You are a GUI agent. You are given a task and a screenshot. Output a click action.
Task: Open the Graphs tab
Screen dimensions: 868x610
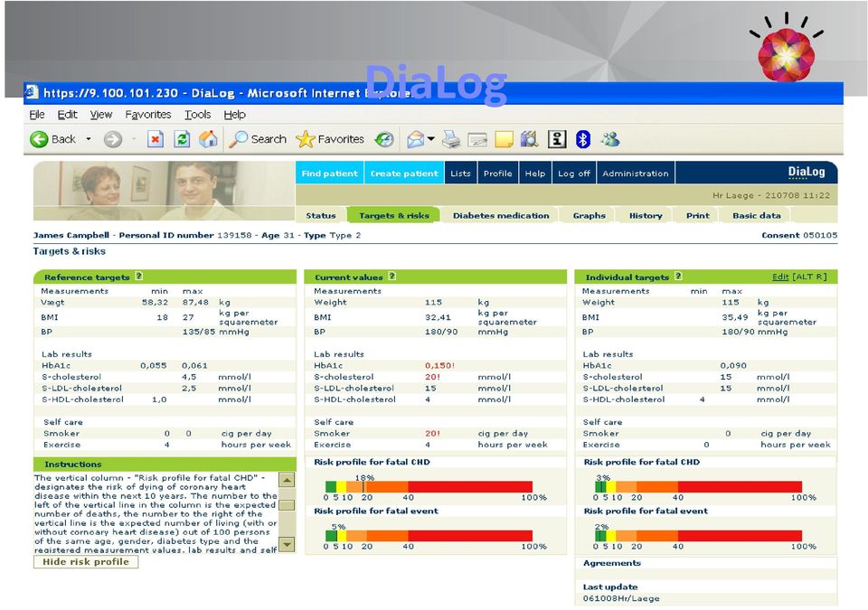589,215
